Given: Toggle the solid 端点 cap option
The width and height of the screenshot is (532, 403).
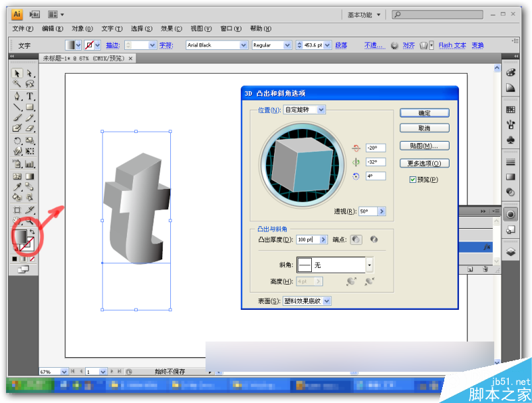Looking at the screenshot, I should pyautogui.click(x=356, y=238).
